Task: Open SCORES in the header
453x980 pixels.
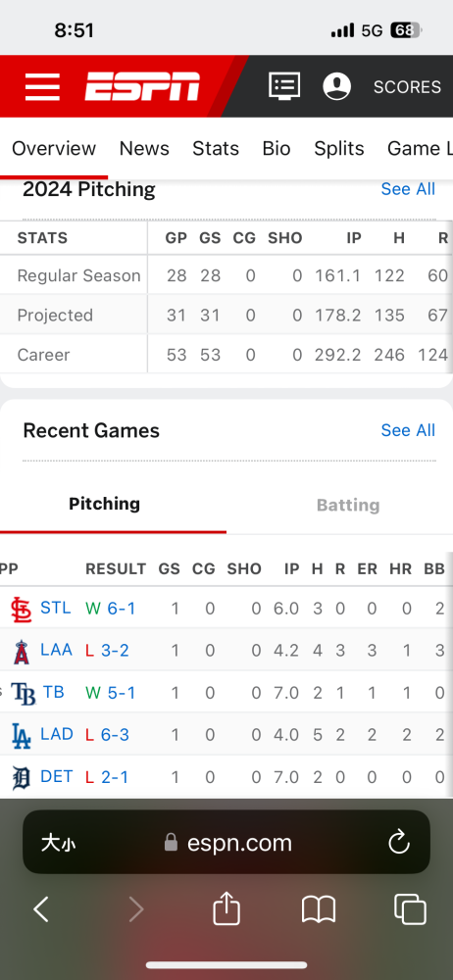Action: pos(407,87)
